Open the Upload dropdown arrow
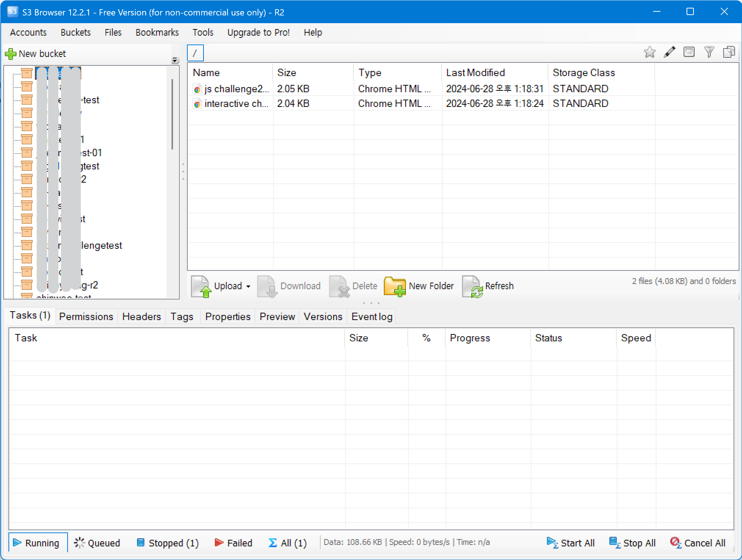Image resolution: width=742 pixels, height=560 pixels. [249, 286]
